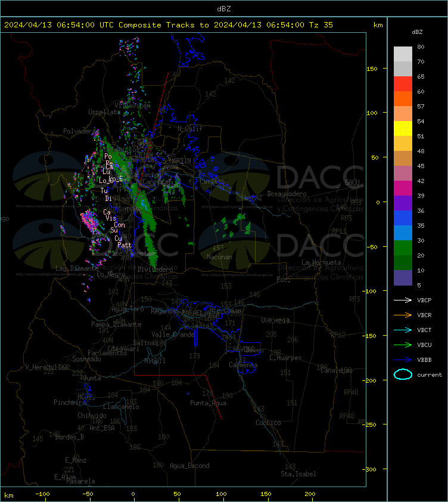Viewport: 448px width, 502px height.
Task: Click the 'Valle_Grande' map label
Action: pyautogui.click(x=173, y=334)
